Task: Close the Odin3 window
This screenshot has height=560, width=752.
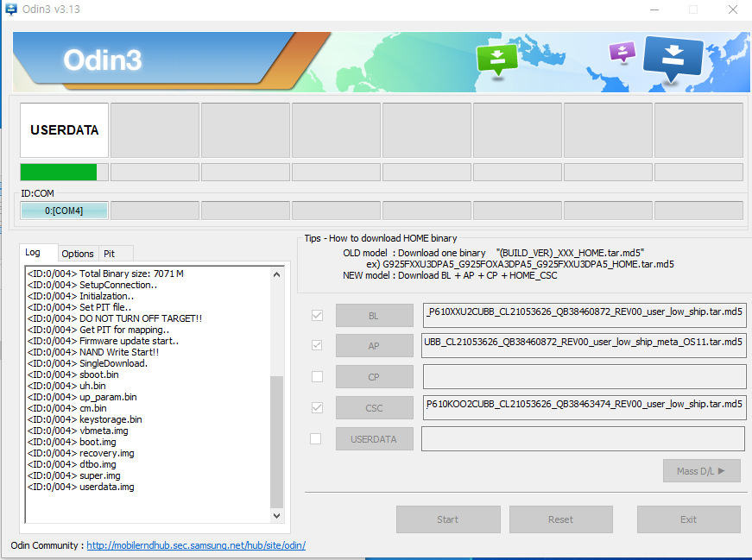Action: (733, 9)
